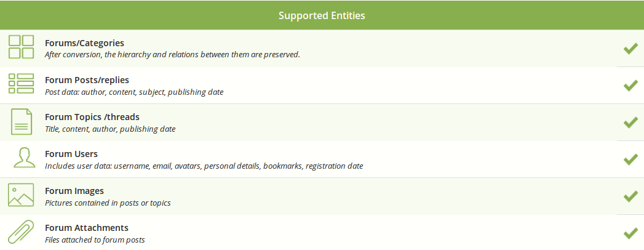Click the Forum Attachments paperclip icon
The width and height of the screenshot is (644, 250).
tap(21, 233)
